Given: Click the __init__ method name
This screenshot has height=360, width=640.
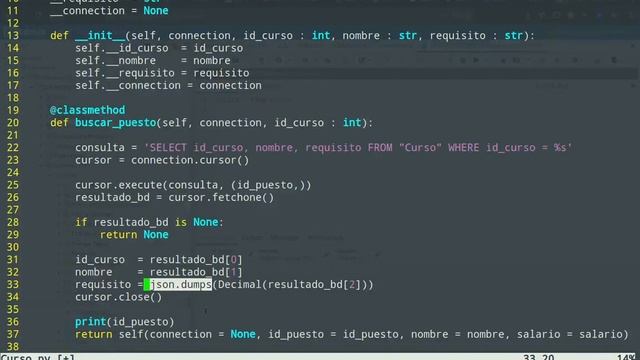Looking at the screenshot, I should (100, 36).
